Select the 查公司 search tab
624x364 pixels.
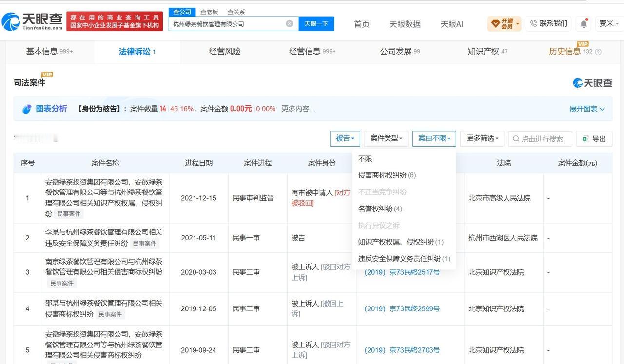pos(182,12)
